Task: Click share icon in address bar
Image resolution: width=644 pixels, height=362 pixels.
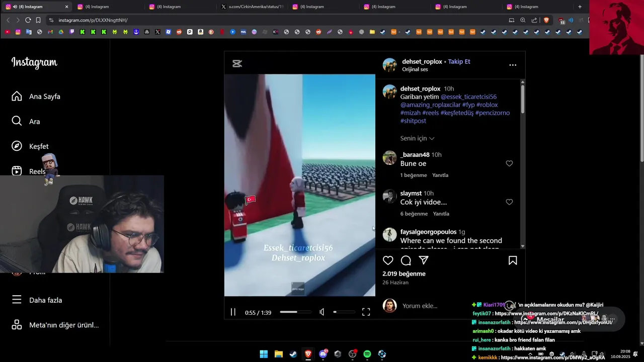Action: click(x=534, y=20)
